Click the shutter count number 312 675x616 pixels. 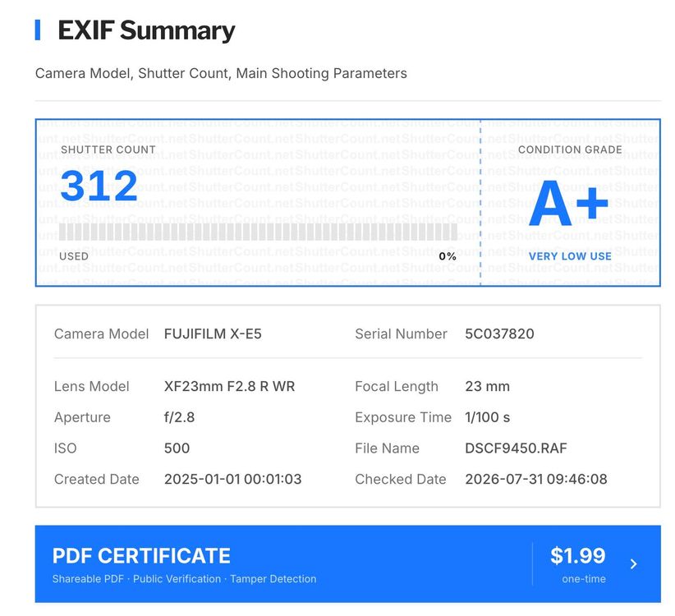(99, 186)
